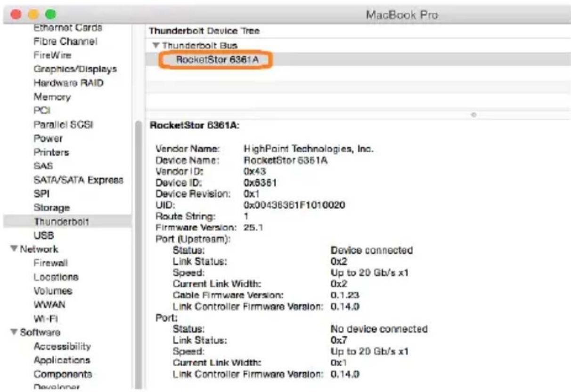Open the FireWire hardware section

[52, 55]
